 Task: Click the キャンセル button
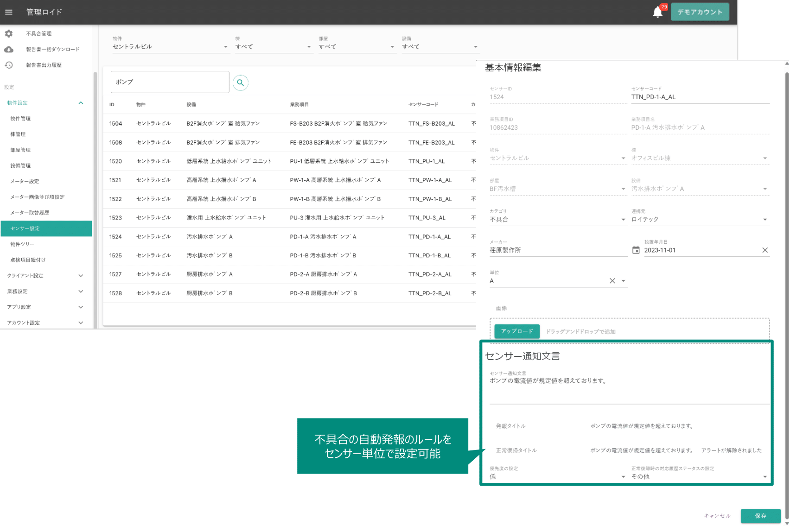coord(717,516)
